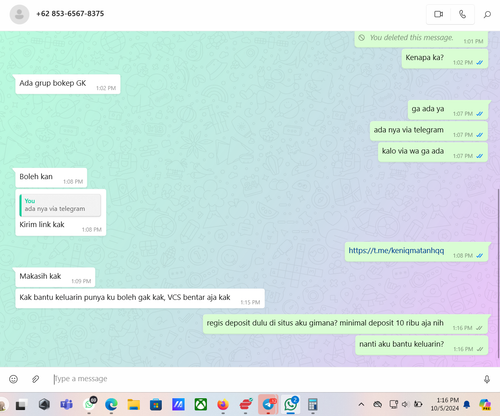500x416 pixels.
Task: Open Xbox app from the taskbar
Action: click(x=201, y=405)
